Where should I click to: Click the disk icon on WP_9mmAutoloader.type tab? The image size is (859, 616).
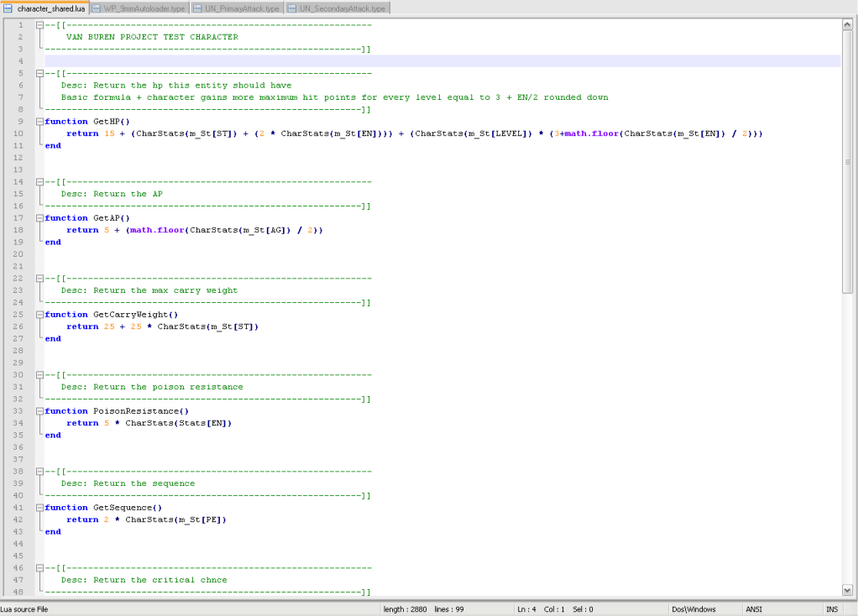96,8
